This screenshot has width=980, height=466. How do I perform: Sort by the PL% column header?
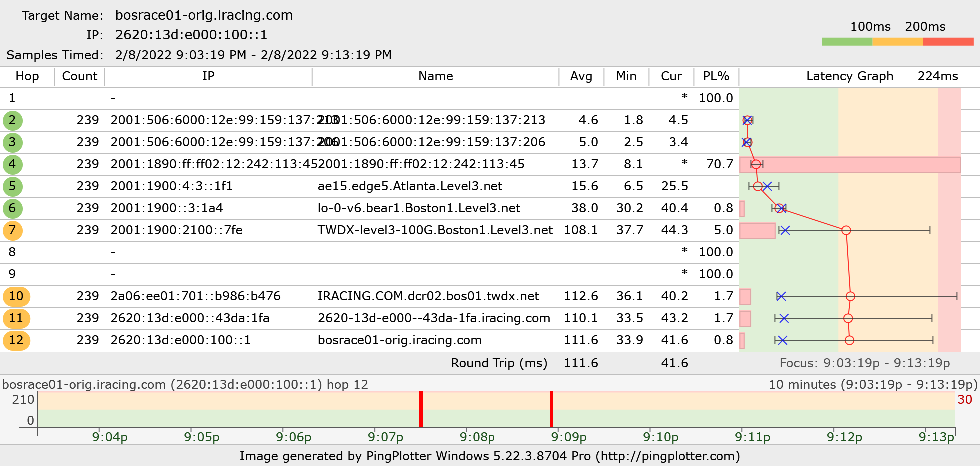click(716, 76)
